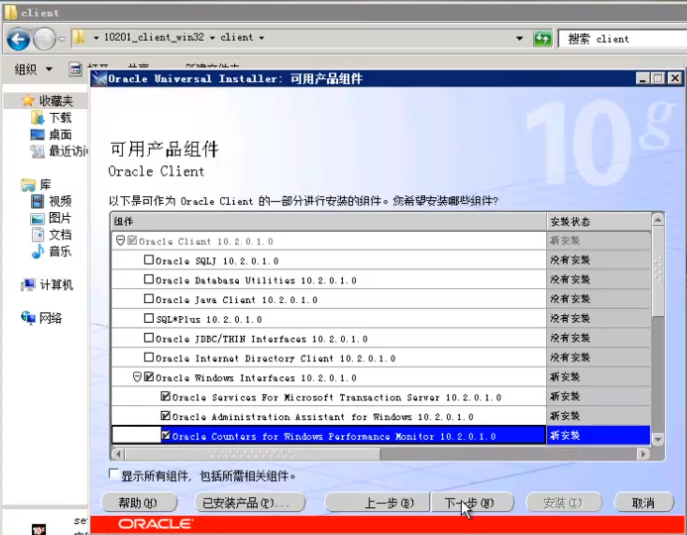Click the Back arrow in Explorer window

point(18,40)
